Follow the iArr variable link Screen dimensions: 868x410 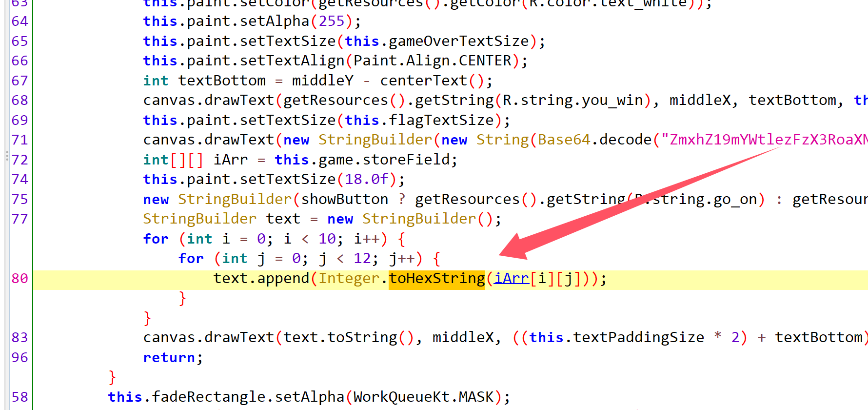coord(512,278)
